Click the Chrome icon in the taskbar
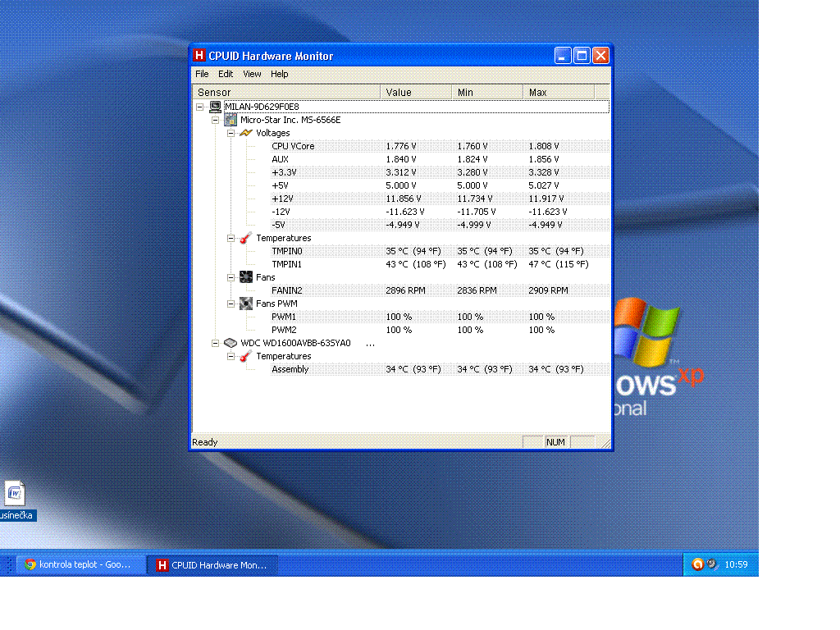Image resolution: width=840 pixels, height=630 pixels. (x=30, y=564)
